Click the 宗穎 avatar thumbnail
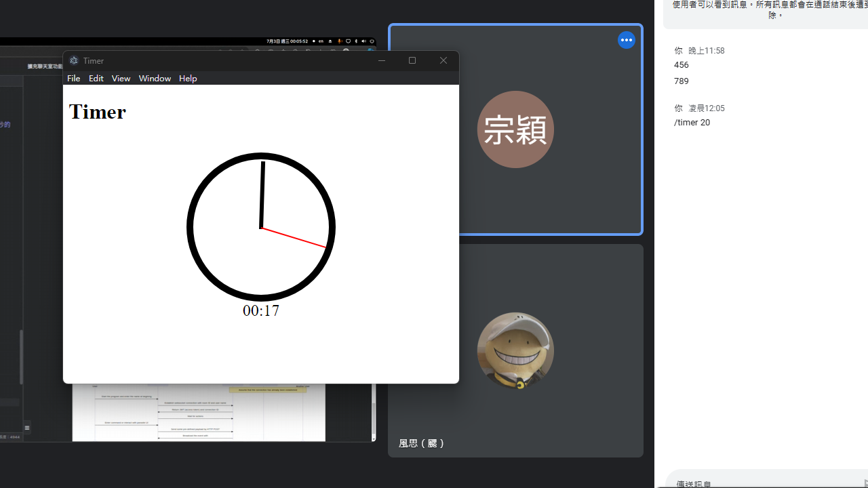This screenshot has width=868, height=488. pyautogui.click(x=515, y=129)
